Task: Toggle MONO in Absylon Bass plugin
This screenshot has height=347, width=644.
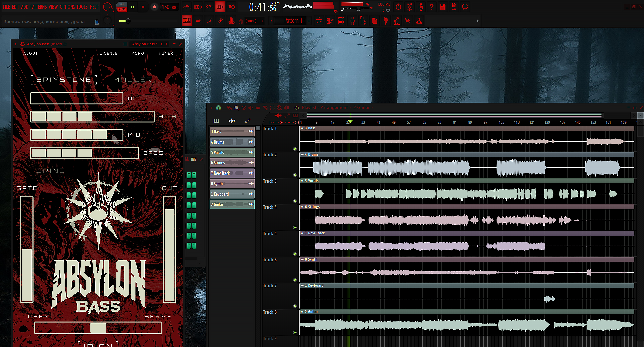Action: click(138, 53)
